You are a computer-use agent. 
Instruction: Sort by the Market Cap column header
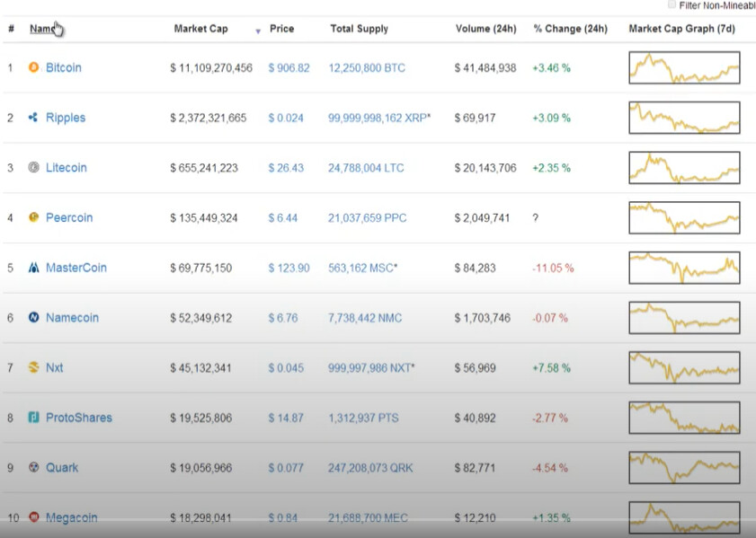(x=200, y=29)
